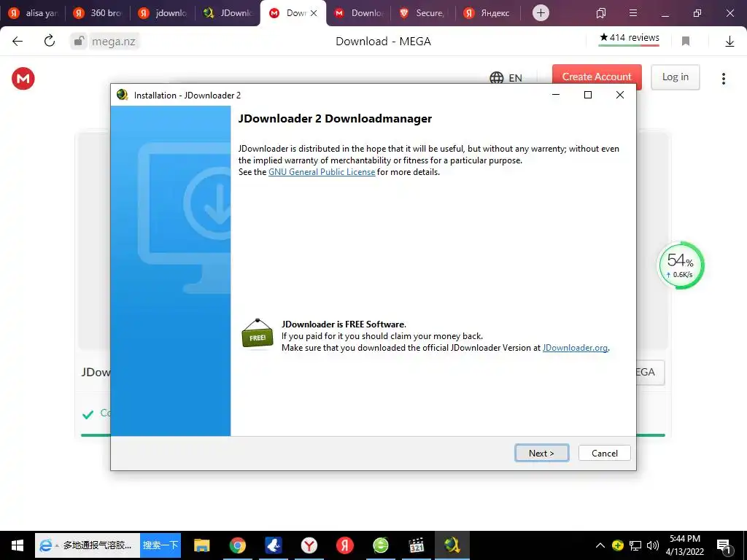Screen dimensions: 747x560
Task: Click the FREE! sign icon
Action: pyautogui.click(x=258, y=334)
